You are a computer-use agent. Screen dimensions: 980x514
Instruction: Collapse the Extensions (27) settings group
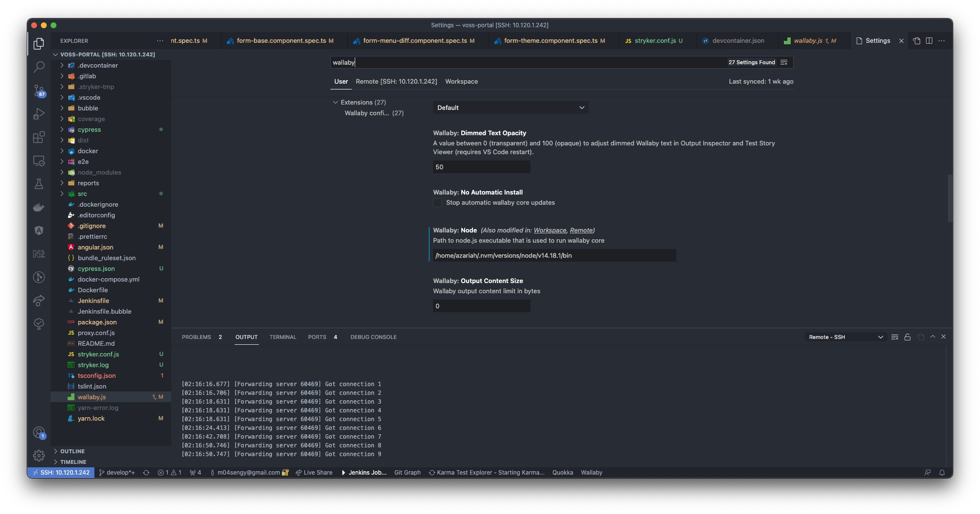(x=336, y=102)
